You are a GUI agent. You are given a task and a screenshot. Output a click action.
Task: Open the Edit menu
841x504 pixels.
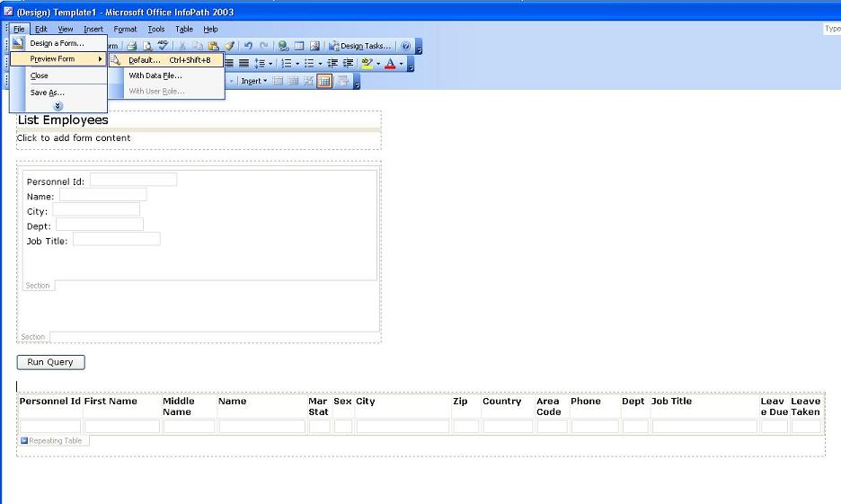41,29
